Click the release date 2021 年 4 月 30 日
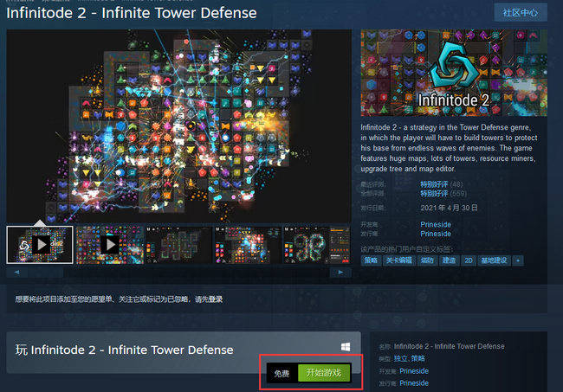 pos(449,208)
